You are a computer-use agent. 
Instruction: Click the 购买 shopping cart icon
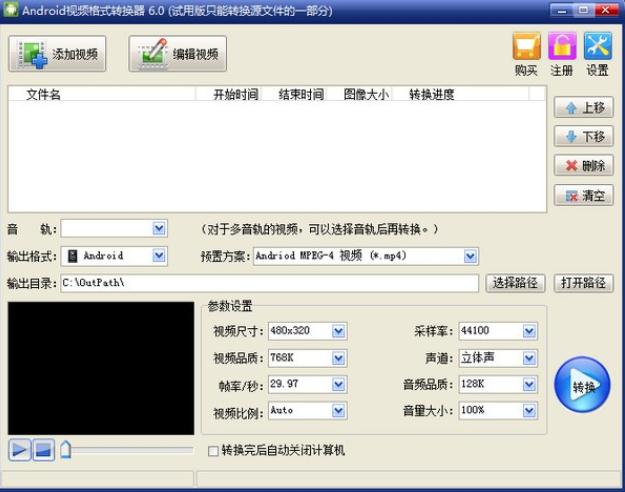pyautogui.click(x=526, y=46)
